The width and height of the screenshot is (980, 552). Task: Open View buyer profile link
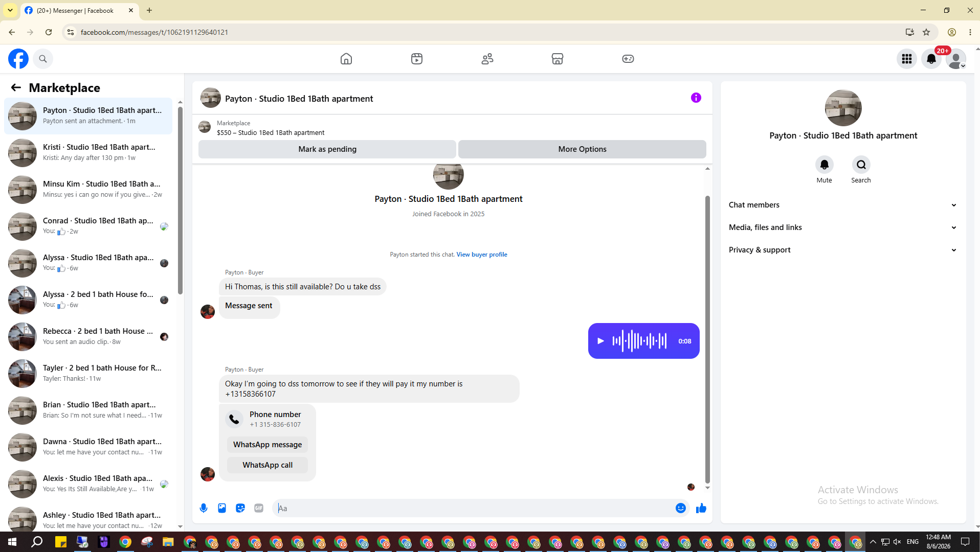point(482,255)
